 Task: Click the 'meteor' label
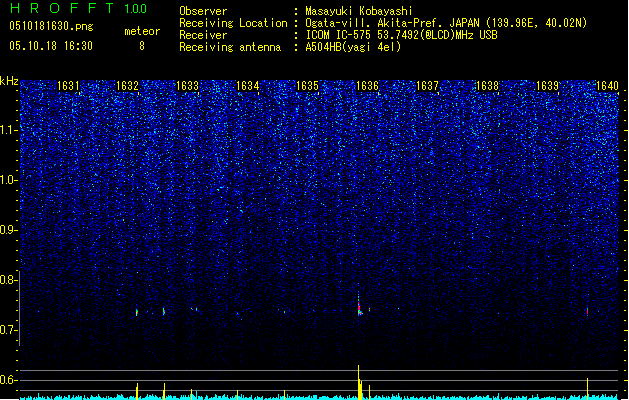142,31
